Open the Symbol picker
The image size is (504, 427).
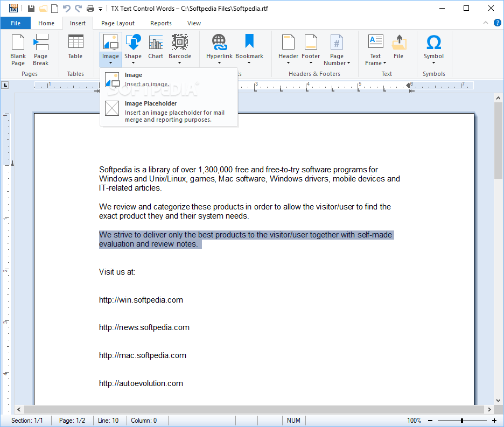click(433, 49)
